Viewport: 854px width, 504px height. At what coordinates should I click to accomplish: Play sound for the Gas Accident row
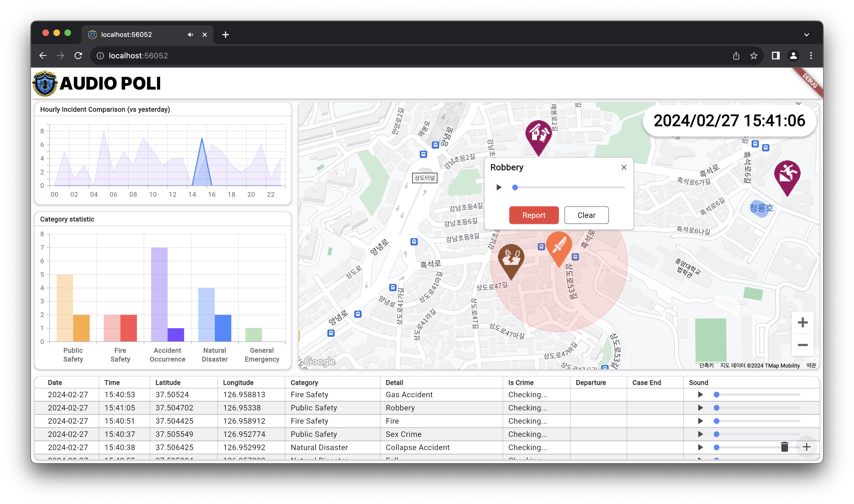[700, 395]
